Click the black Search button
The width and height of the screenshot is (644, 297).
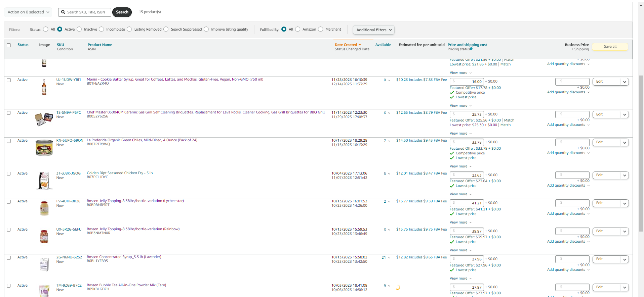click(x=122, y=12)
